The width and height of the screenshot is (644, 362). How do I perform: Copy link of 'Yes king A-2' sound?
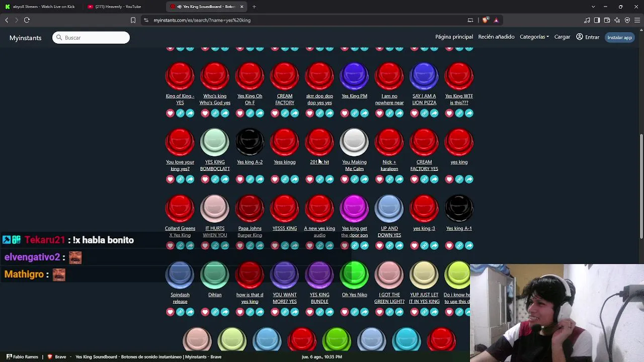coord(250,179)
